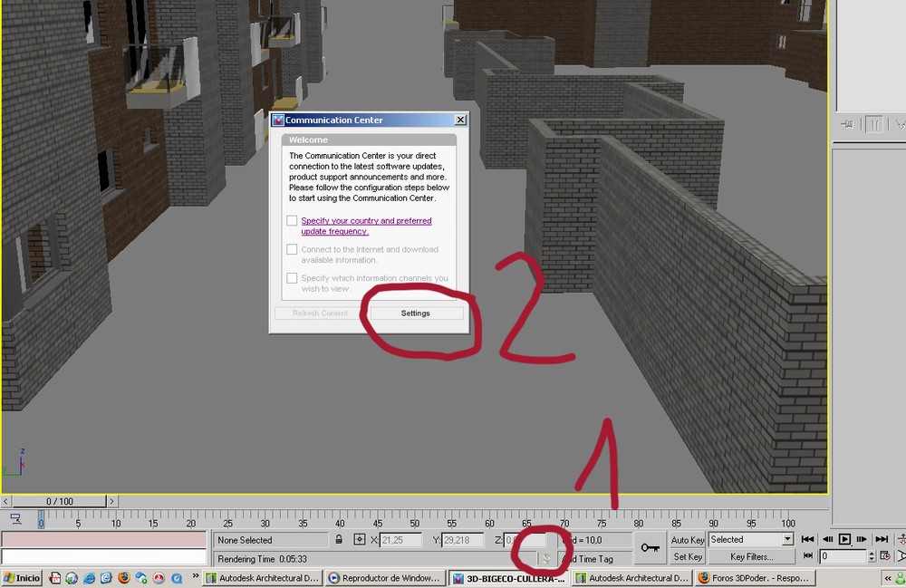Move time slider back with left arrow
Screen dimensions: 906x588
(5, 501)
